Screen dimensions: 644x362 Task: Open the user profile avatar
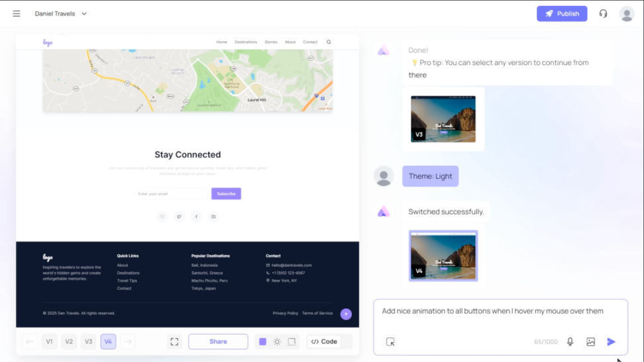627,13
